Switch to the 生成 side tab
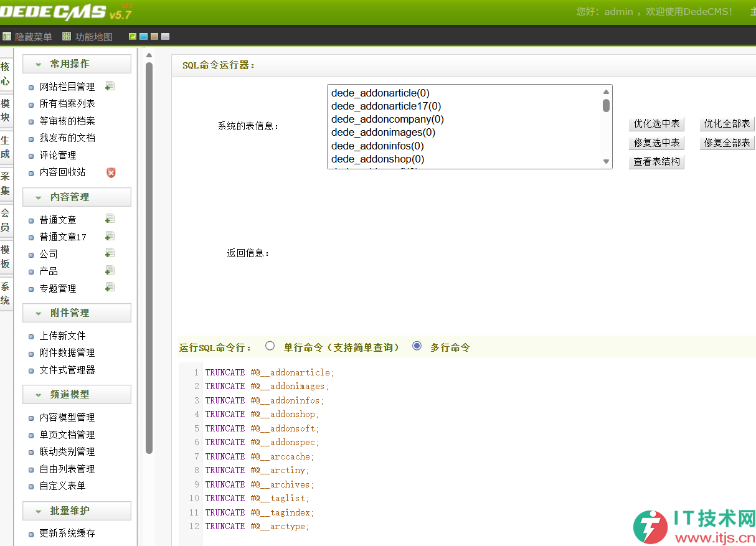 point(6,147)
